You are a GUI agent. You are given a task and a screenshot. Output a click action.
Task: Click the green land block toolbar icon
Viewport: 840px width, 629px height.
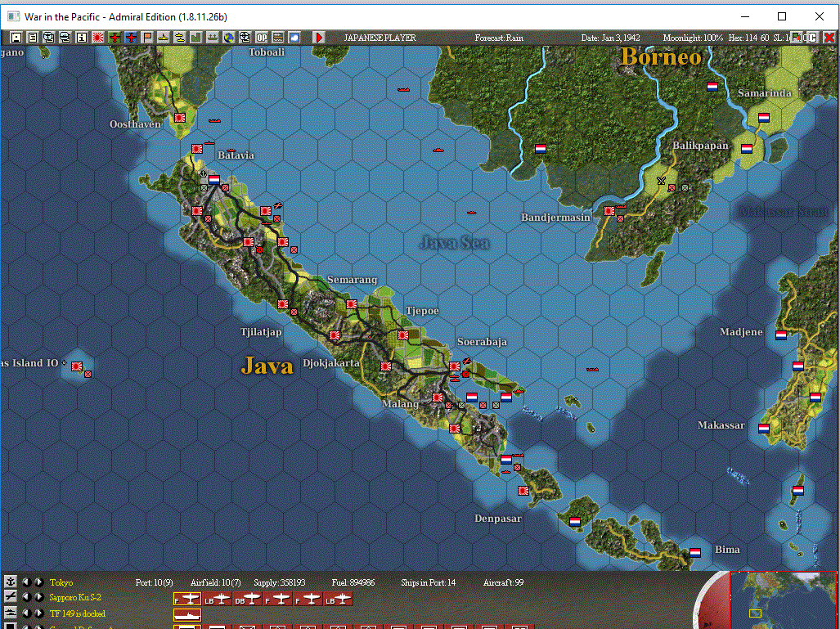coord(196,38)
